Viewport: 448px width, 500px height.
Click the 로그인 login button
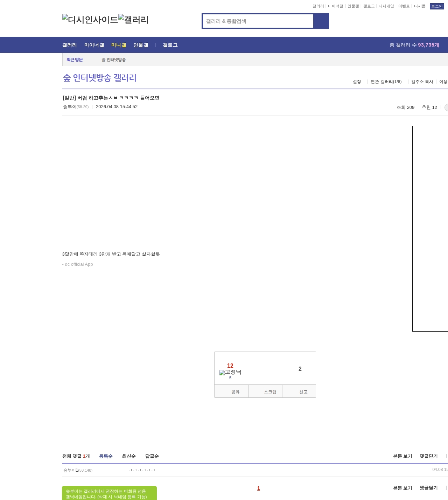pyautogui.click(x=436, y=6)
